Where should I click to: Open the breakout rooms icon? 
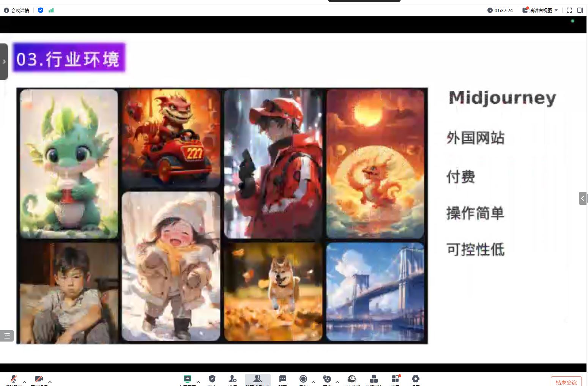(x=374, y=379)
